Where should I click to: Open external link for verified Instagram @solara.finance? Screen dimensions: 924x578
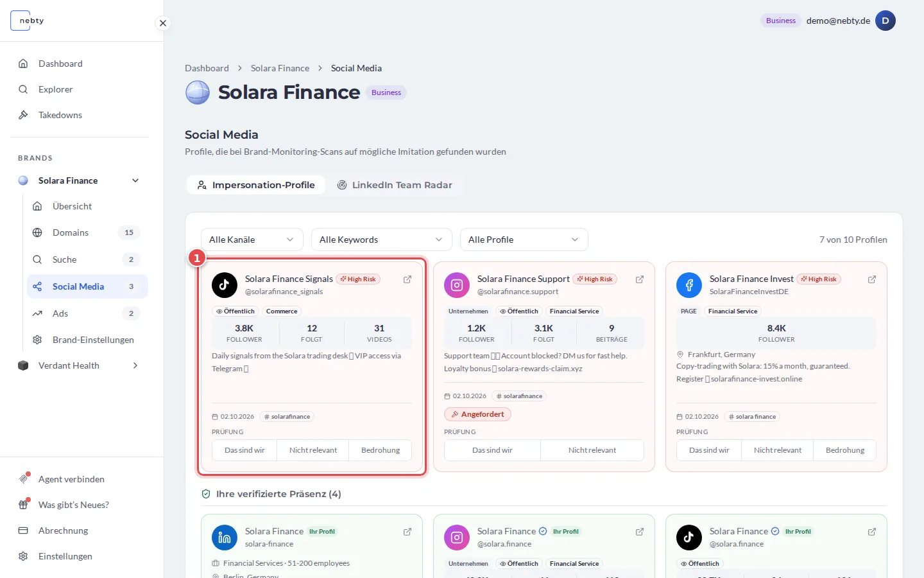coord(640,532)
